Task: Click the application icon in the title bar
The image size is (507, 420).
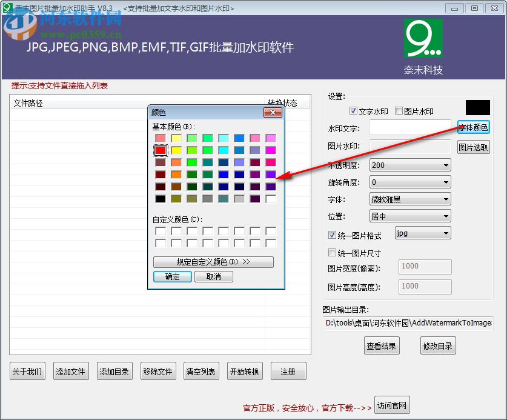Action: click(6, 8)
